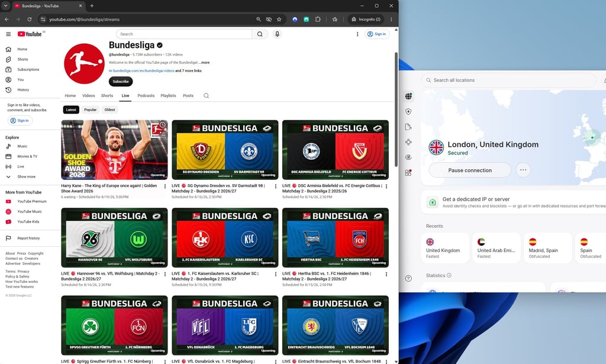Screen dimensions: 606x364
Task: Open options menu for Dynamo Dresden stream
Action: pos(276,186)
